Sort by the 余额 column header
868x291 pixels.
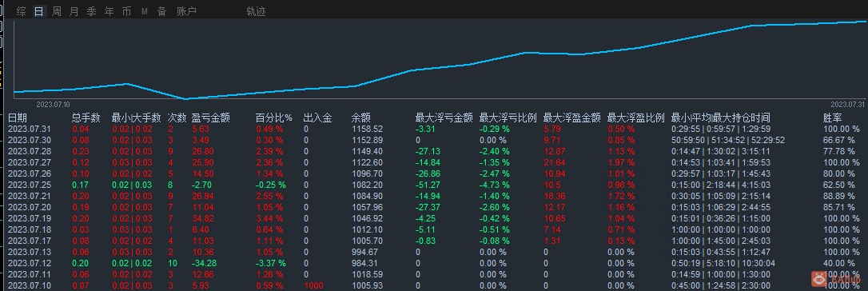click(x=361, y=118)
